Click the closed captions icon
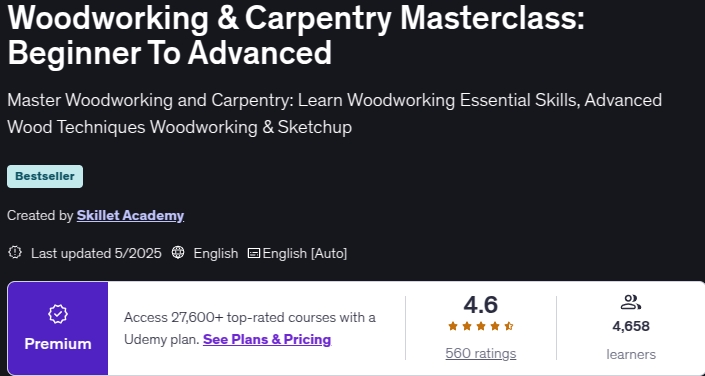Viewport: 705px width, 376px height. (254, 254)
